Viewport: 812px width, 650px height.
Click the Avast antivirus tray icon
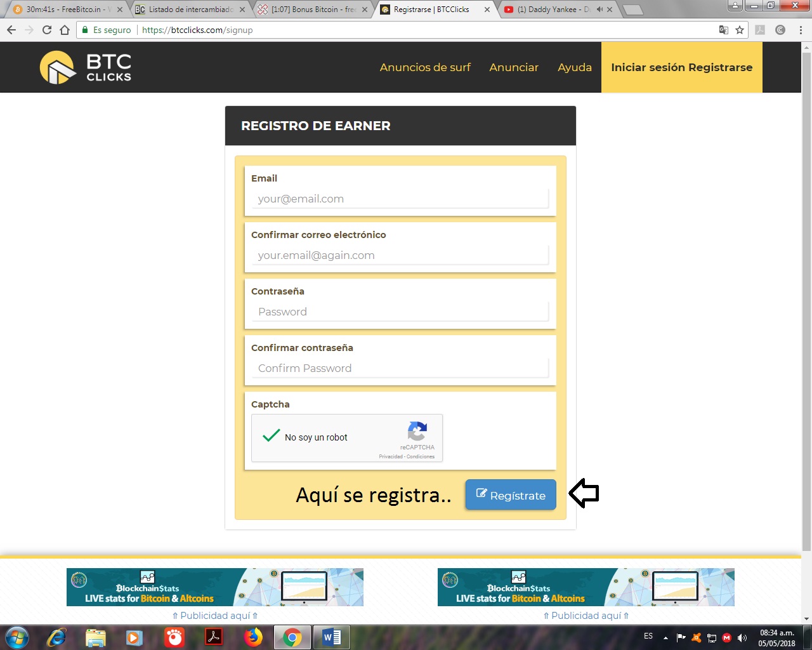click(x=697, y=638)
